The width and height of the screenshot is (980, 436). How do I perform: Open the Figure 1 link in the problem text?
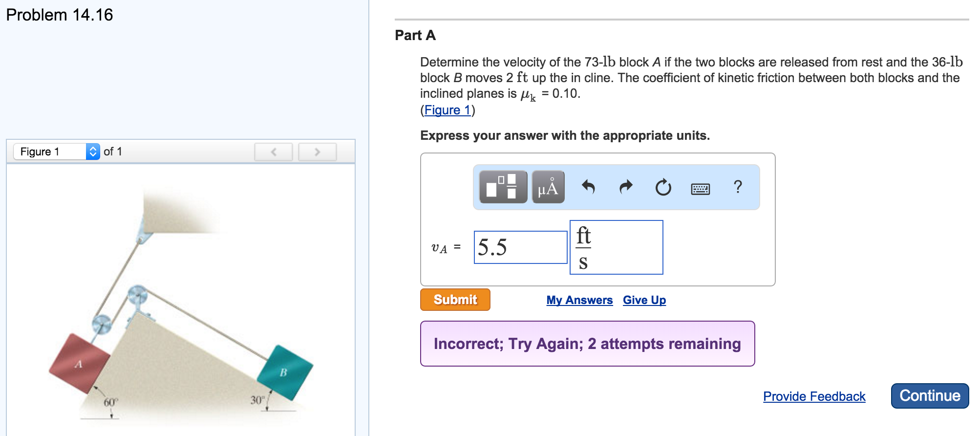(446, 110)
